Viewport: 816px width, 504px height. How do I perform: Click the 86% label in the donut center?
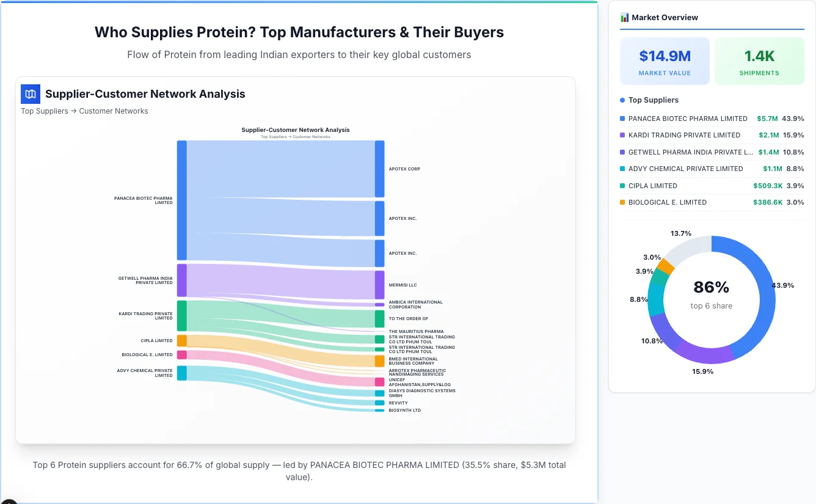(712, 286)
